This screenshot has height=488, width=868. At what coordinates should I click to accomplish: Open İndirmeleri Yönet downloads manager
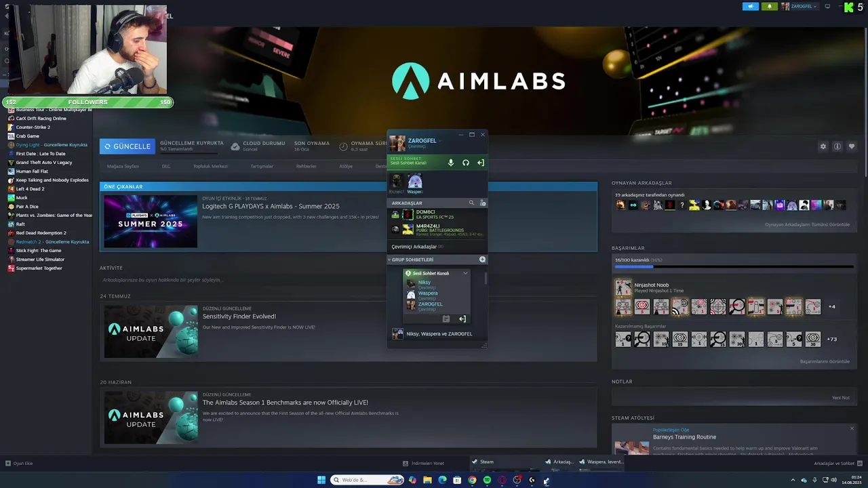pyautogui.click(x=424, y=464)
